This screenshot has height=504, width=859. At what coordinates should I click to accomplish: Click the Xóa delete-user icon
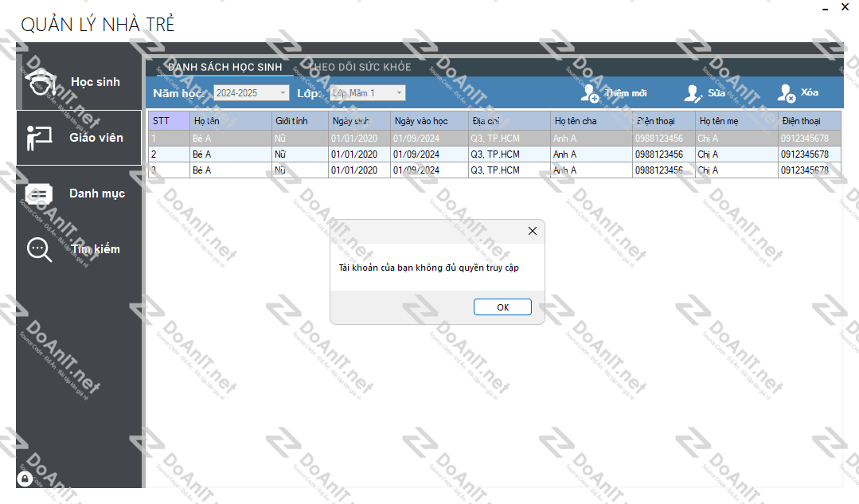[786, 93]
